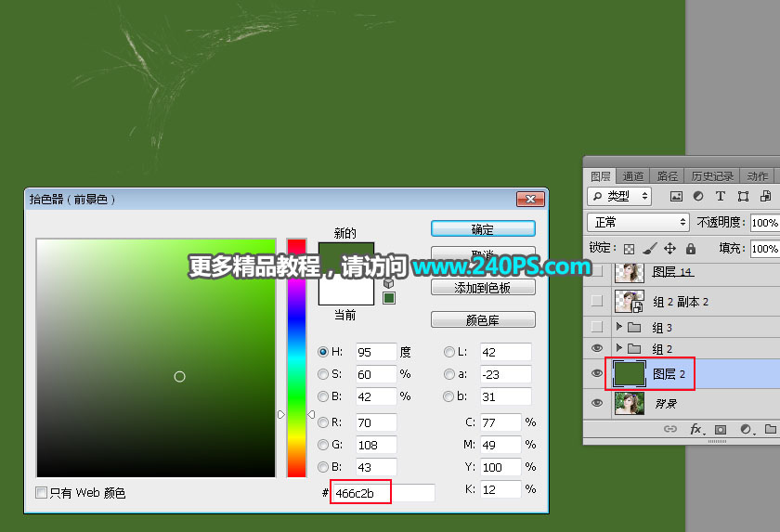Select the S saturation radio button
Image resolution: width=780 pixels, height=532 pixels.
323,374
